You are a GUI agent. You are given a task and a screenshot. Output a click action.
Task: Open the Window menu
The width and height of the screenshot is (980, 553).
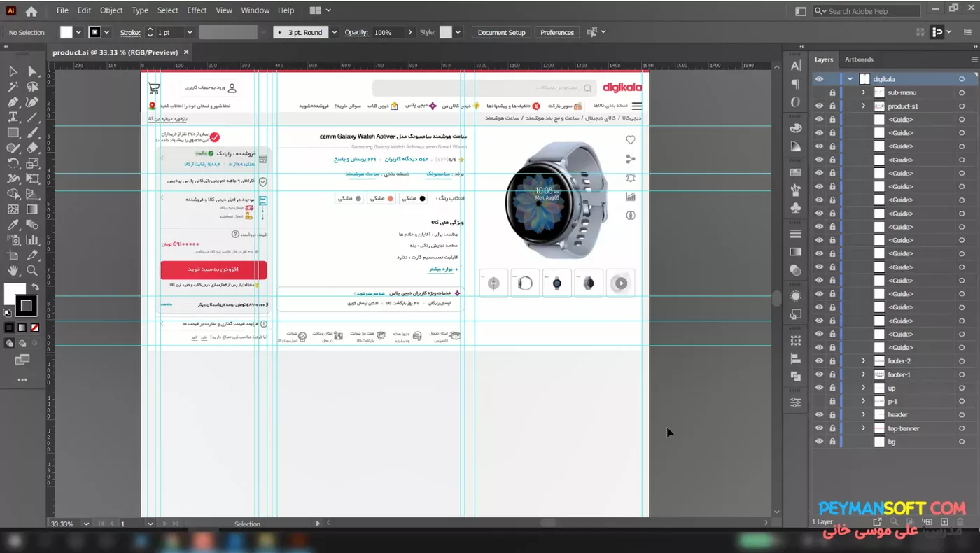255,10
